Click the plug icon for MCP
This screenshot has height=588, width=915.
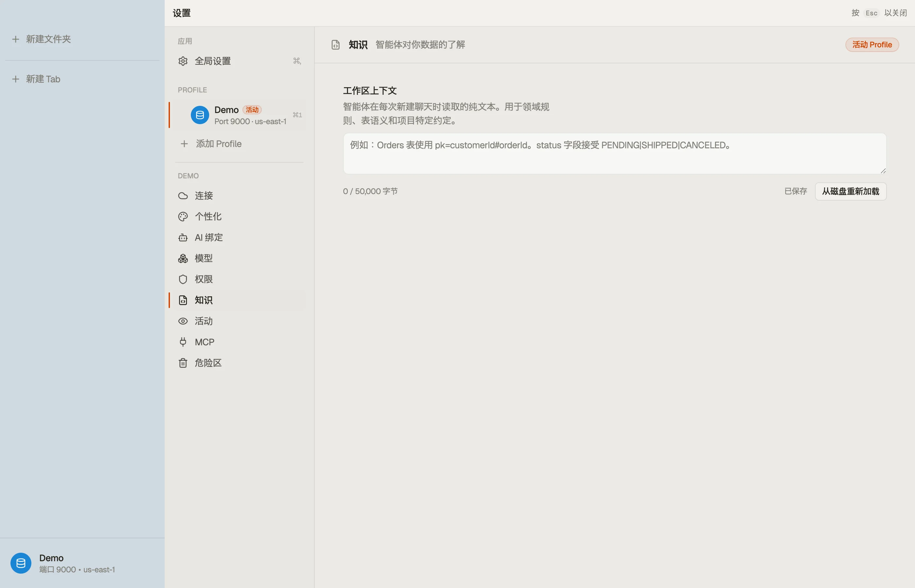[183, 342]
